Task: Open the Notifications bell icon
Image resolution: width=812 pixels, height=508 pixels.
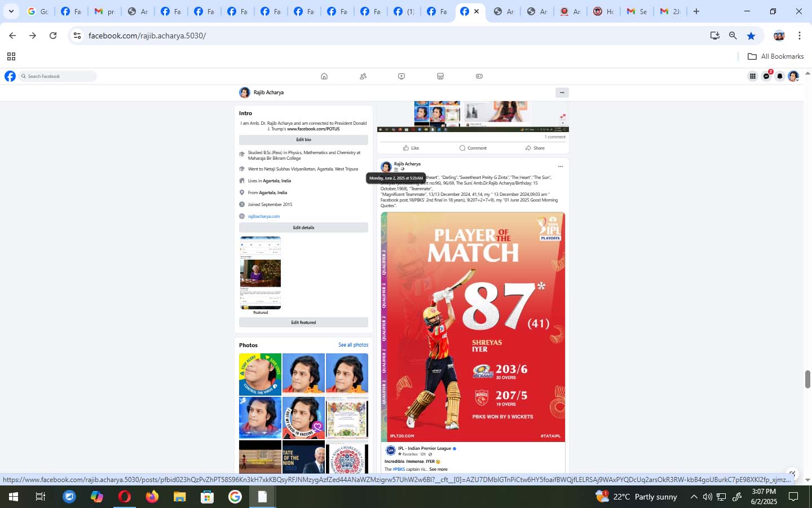Action: pyautogui.click(x=780, y=76)
